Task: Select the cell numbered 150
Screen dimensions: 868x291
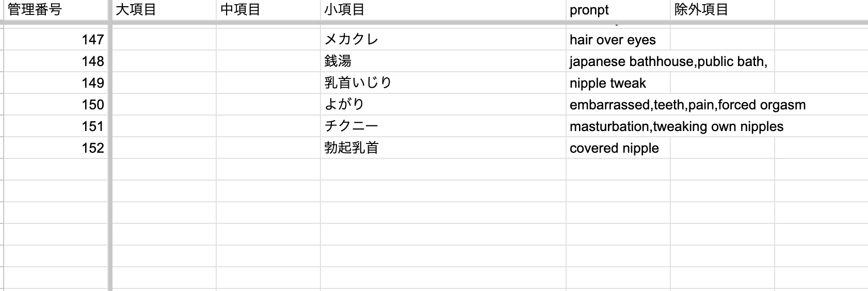Action: 56,105
